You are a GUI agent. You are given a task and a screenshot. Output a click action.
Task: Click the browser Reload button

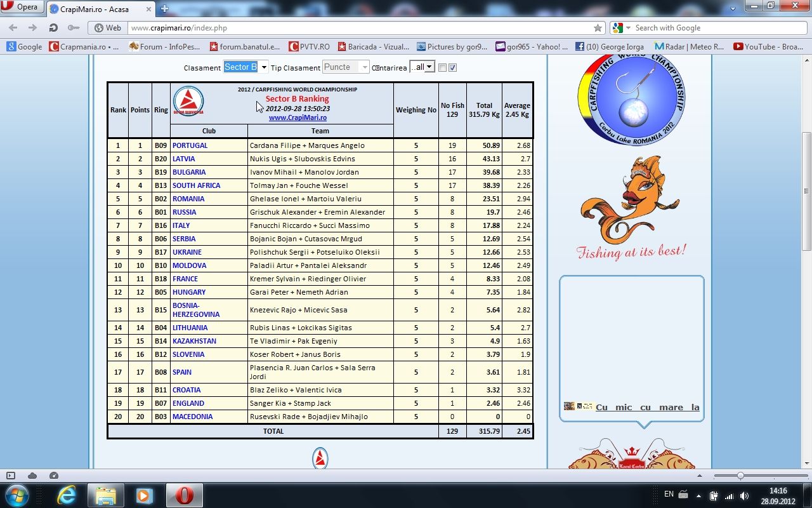(53, 28)
